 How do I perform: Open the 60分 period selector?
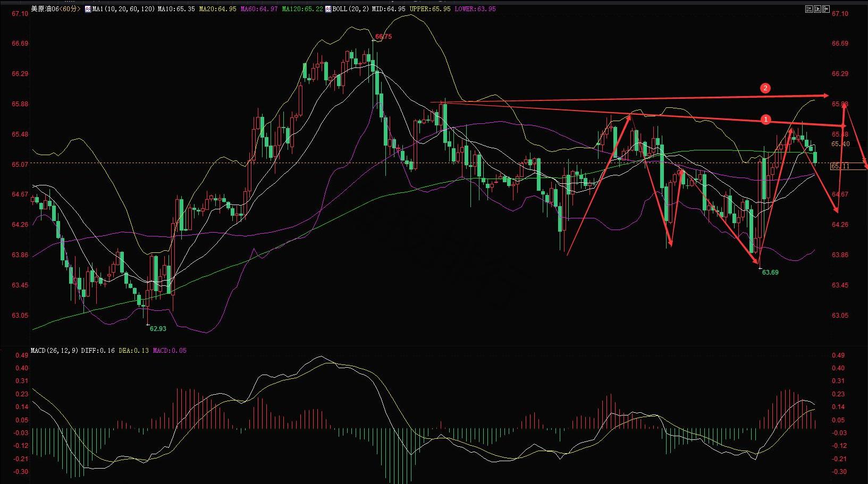coord(70,9)
